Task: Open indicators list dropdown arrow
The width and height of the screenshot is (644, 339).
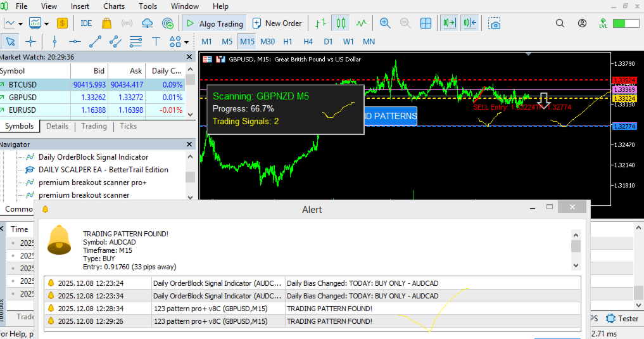Action: [46, 24]
